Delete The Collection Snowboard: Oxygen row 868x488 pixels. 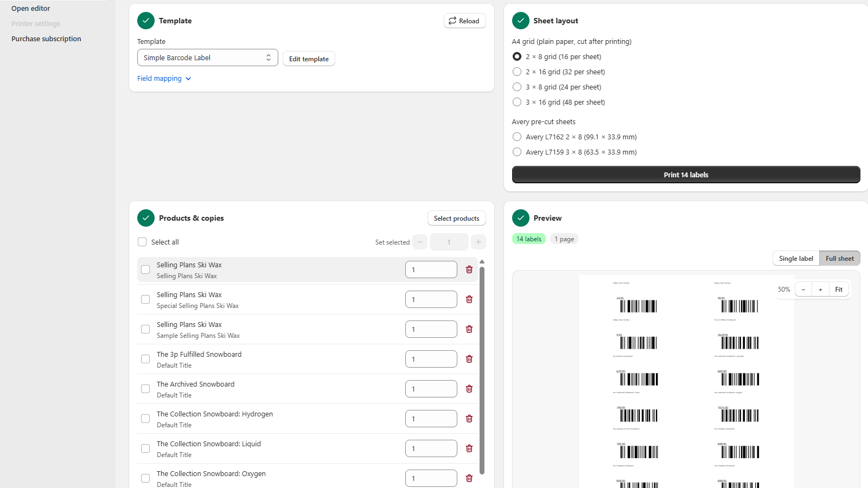tap(469, 478)
